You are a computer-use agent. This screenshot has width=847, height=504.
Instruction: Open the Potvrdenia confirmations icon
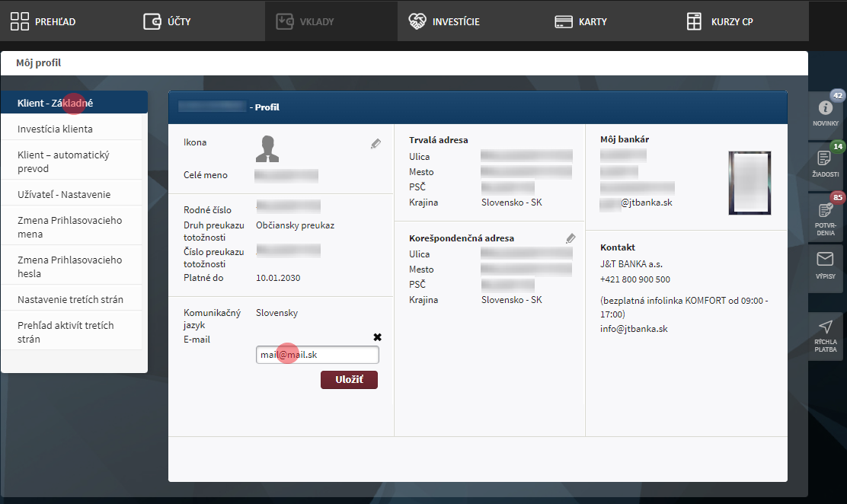coord(825,215)
